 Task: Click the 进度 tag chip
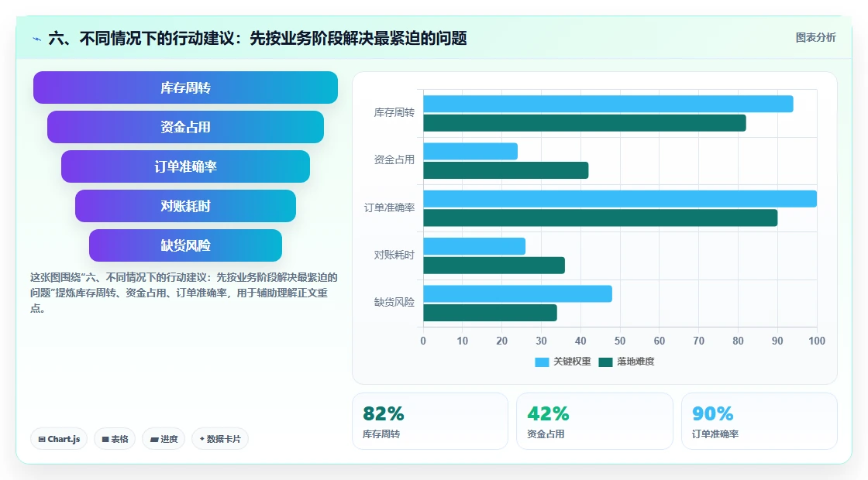(x=164, y=439)
